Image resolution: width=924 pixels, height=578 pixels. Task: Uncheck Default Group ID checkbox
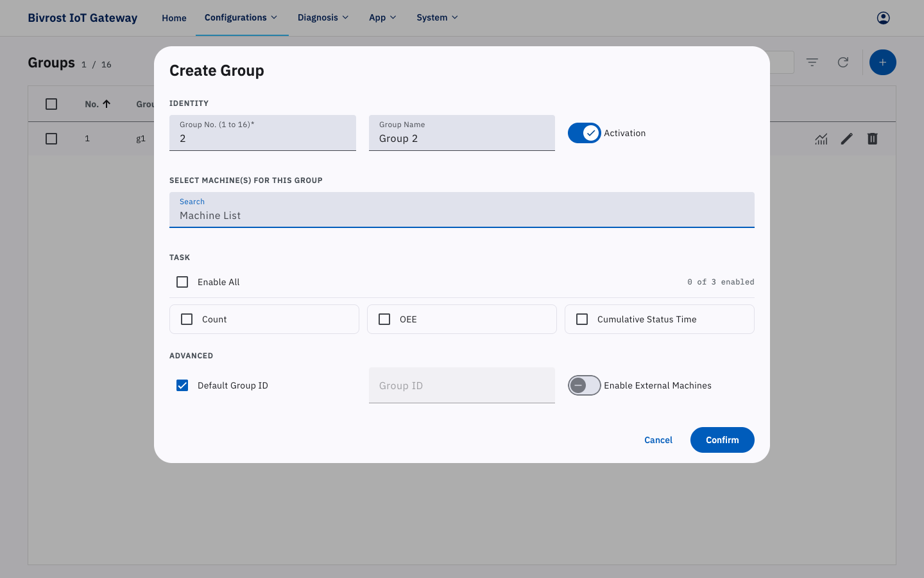pos(182,385)
